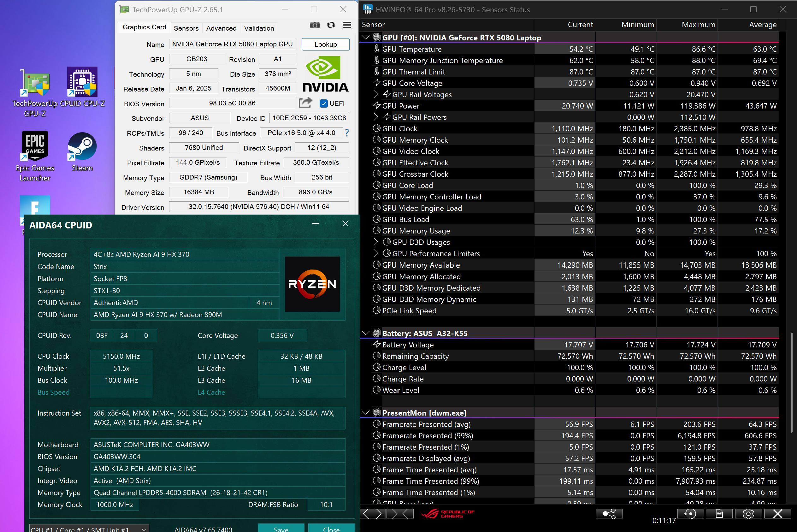This screenshot has width=797, height=532.
Task: Switch to GPU-Z Sensors tab
Action: 186,28
